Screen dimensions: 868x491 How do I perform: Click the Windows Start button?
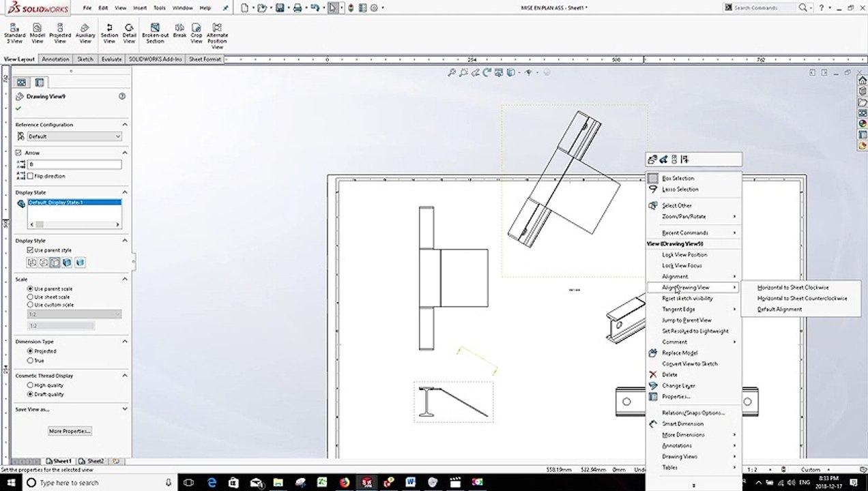(x=10, y=482)
